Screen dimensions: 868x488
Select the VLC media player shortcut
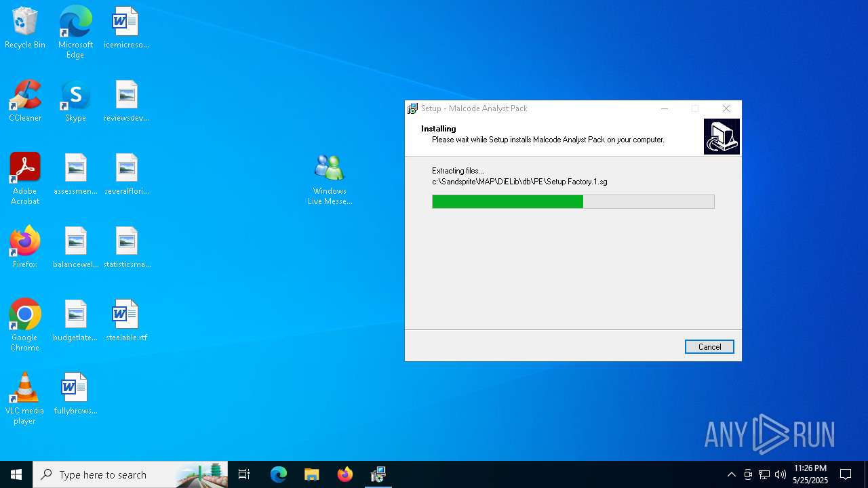[25, 399]
